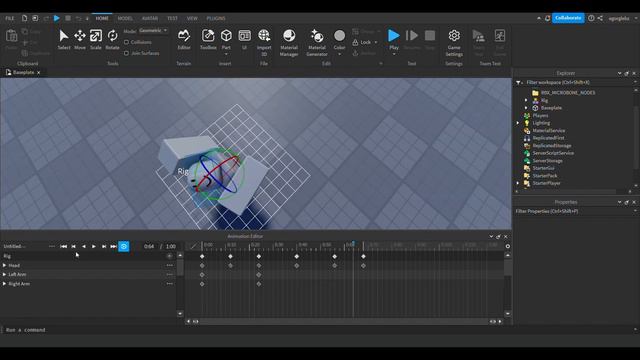Expand the Left Arm track
The image size is (640, 360).
click(4, 274)
